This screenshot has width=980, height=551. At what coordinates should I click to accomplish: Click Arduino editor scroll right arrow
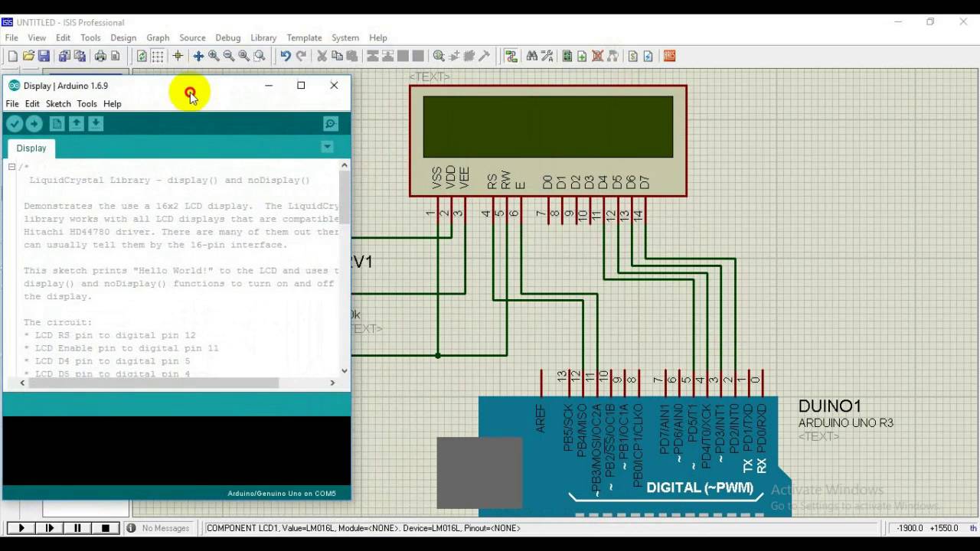click(x=332, y=383)
